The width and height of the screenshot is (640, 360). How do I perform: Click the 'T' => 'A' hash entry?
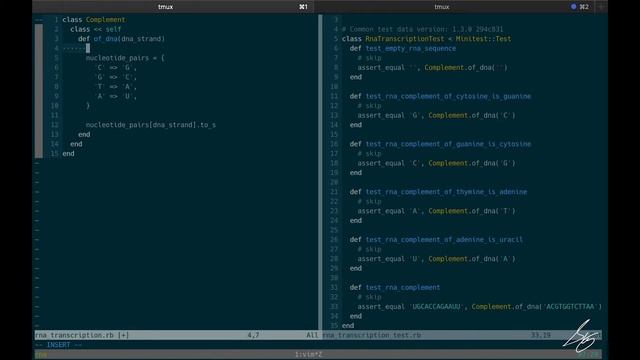tap(116, 87)
